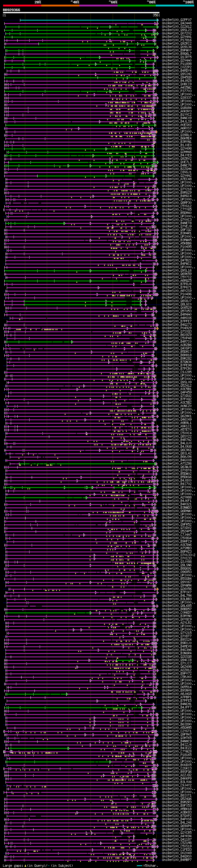
Task: Select hit label UniRef100_A9K1I1
Action: tap(177, 426)
